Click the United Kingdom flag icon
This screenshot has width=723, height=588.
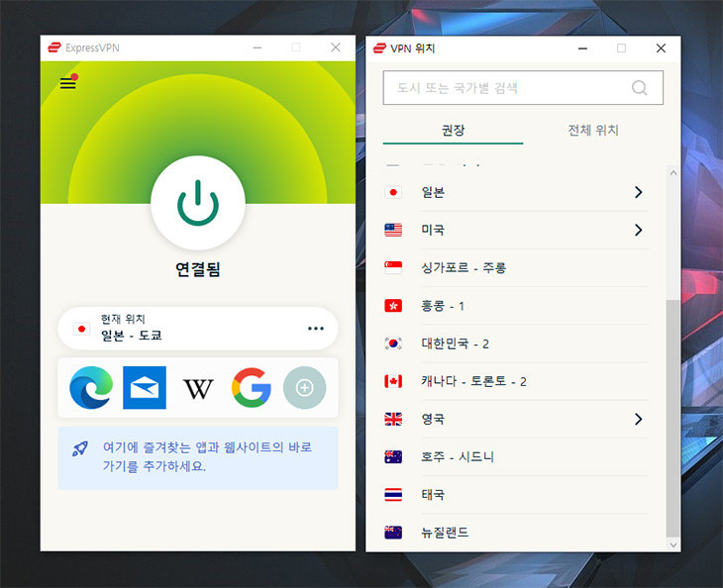[393, 419]
